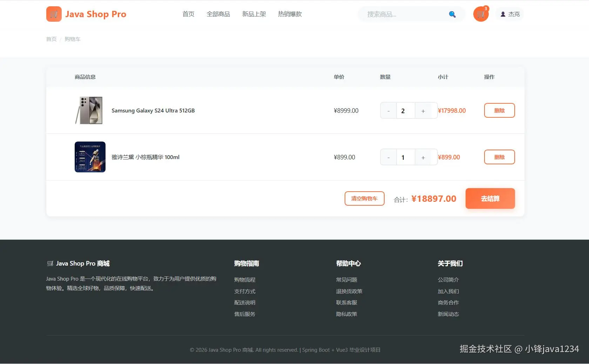Viewport: 589px width, 364px height.
Task: Delete 雅诗兰黛 小棕瓶精华 from cart
Action: click(500, 157)
